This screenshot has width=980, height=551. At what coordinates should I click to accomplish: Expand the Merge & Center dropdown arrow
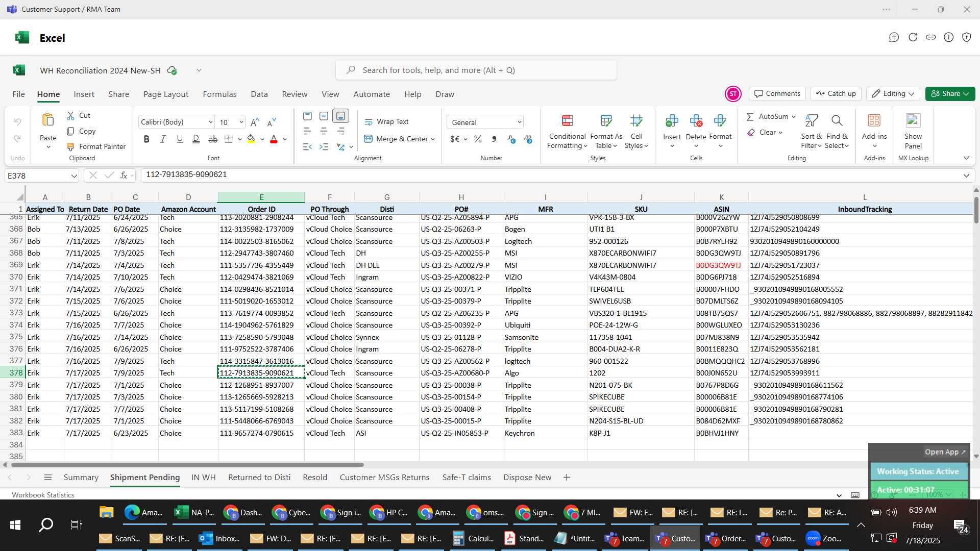(433, 139)
